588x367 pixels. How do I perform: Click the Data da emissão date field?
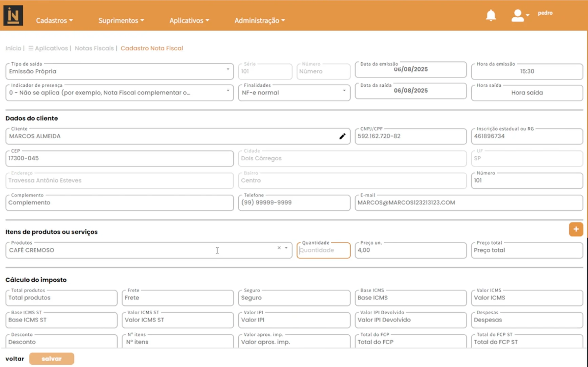point(410,70)
